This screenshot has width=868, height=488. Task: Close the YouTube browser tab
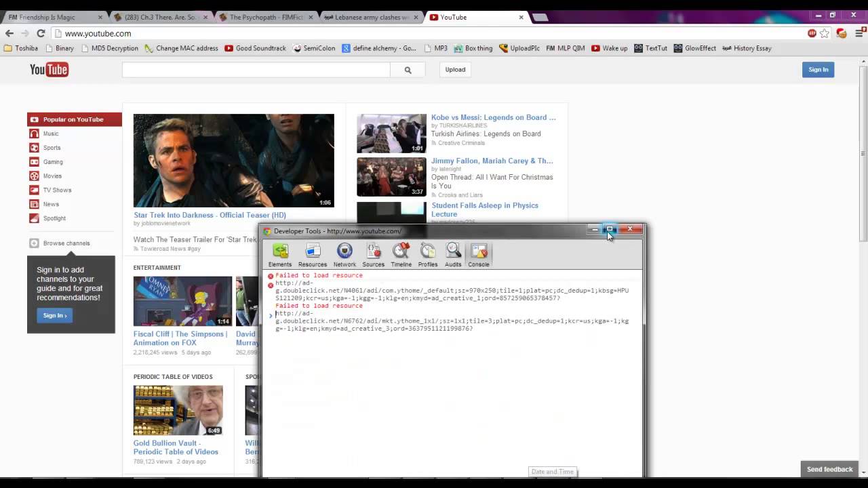click(x=521, y=17)
